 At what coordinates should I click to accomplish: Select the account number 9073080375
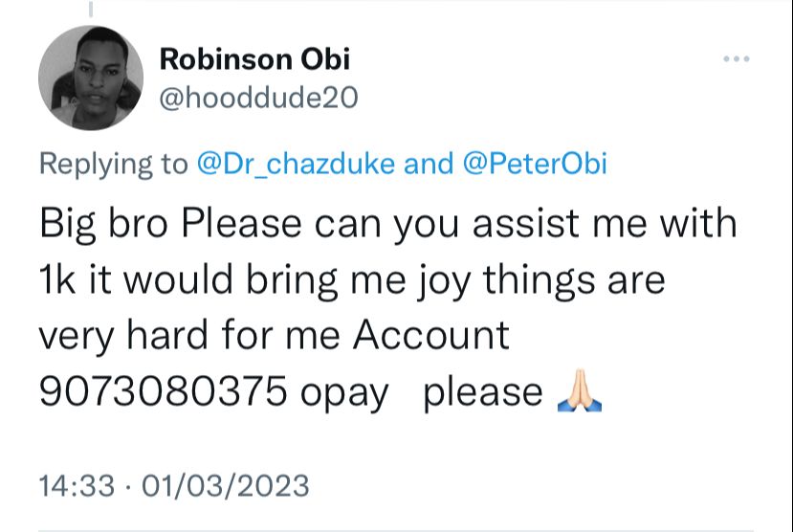tap(164, 390)
